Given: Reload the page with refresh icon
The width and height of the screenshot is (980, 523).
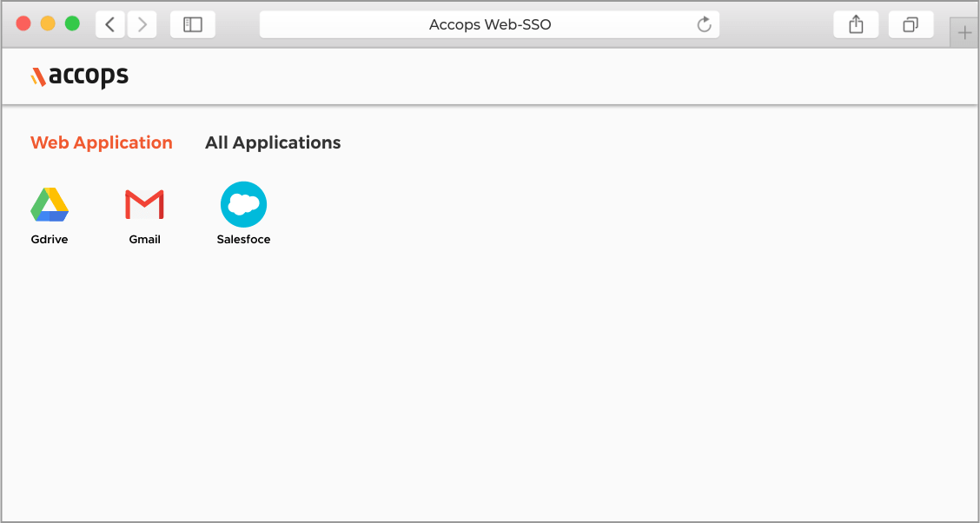Looking at the screenshot, I should point(705,24).
